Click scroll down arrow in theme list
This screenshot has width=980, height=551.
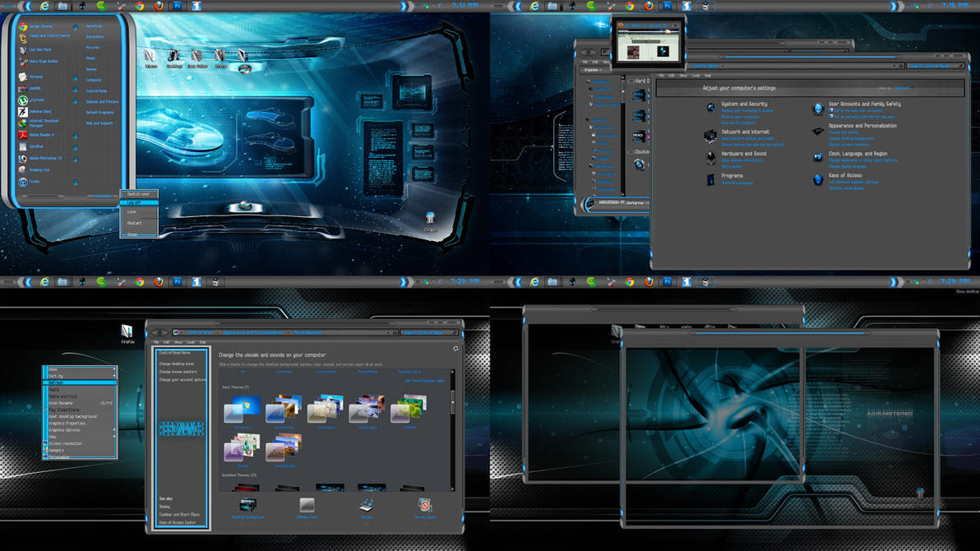click(453, 488)
